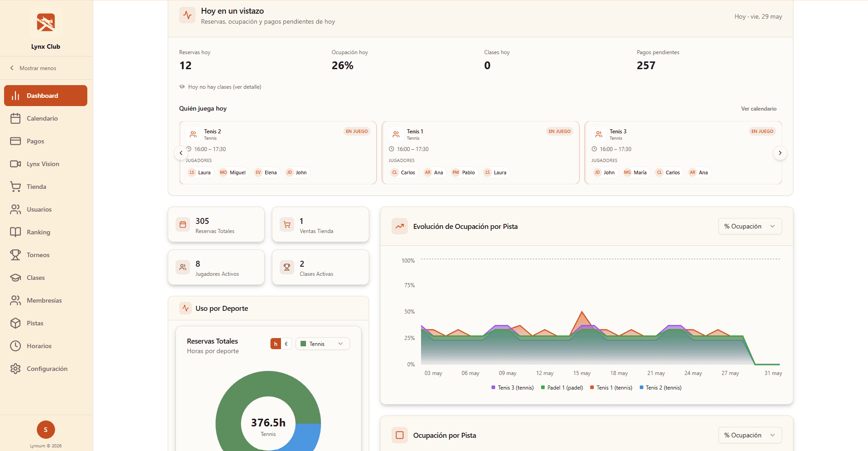Click the players icon on the Tenis 1 card
Screen dimensions: 868x451
396,134
